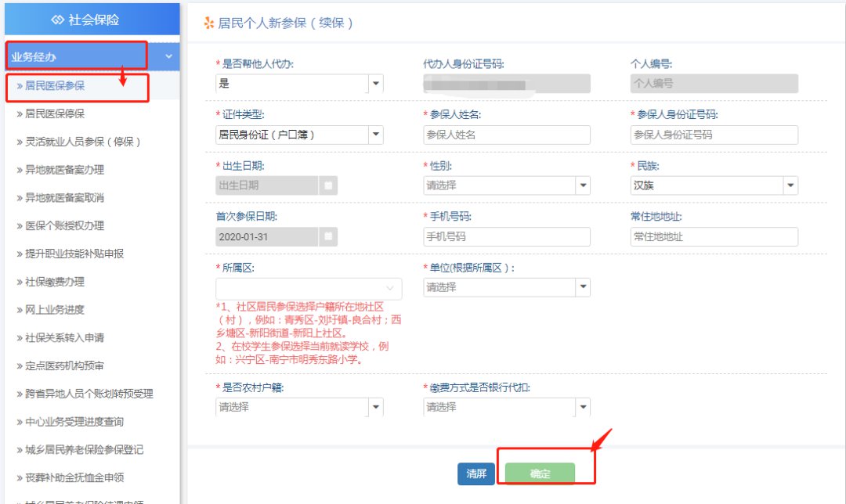
Task: Collapse the 业务经办 section chevron
Action: 169,56
